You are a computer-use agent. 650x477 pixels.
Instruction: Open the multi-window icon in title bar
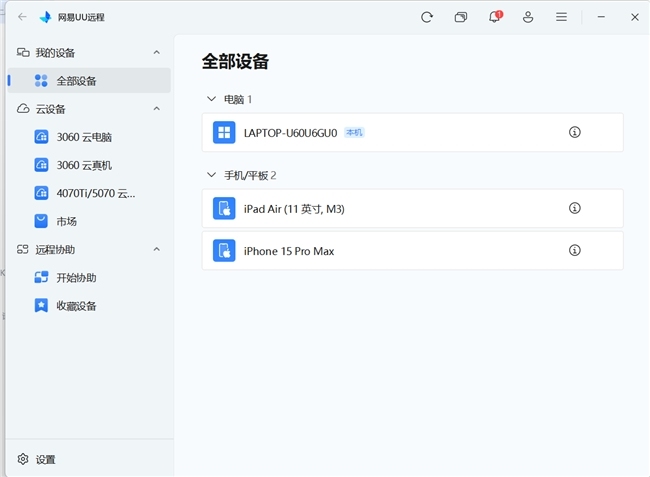click(461, 17)
